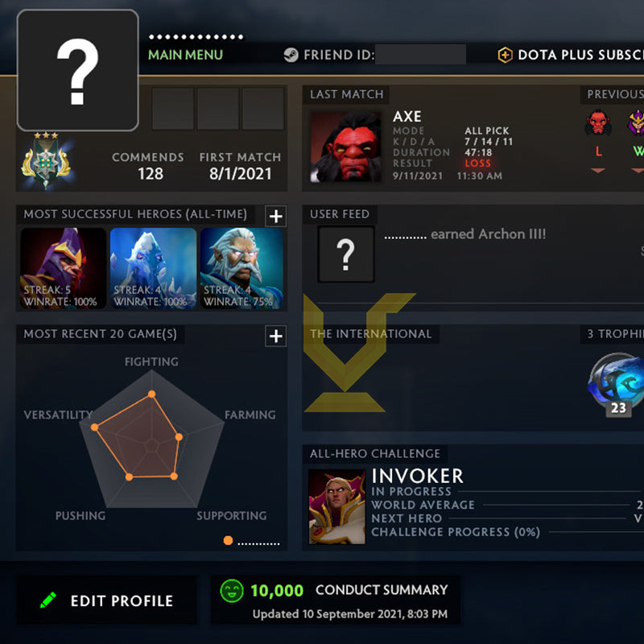Click the first empty featured slot box

point(173,109)
